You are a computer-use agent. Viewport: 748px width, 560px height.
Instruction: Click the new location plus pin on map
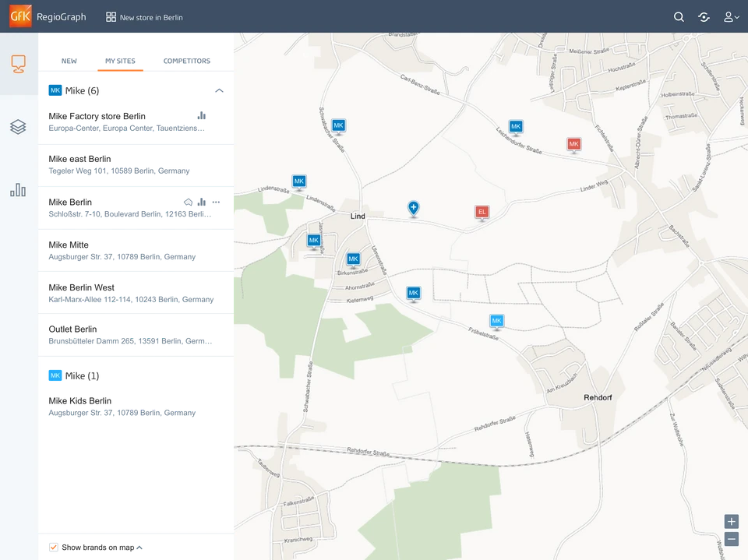413,209
